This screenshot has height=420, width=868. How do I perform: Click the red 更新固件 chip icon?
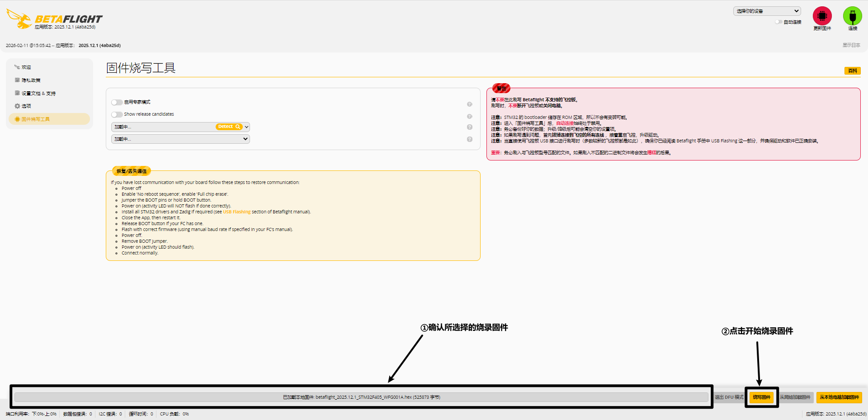(x=822, y=16)
